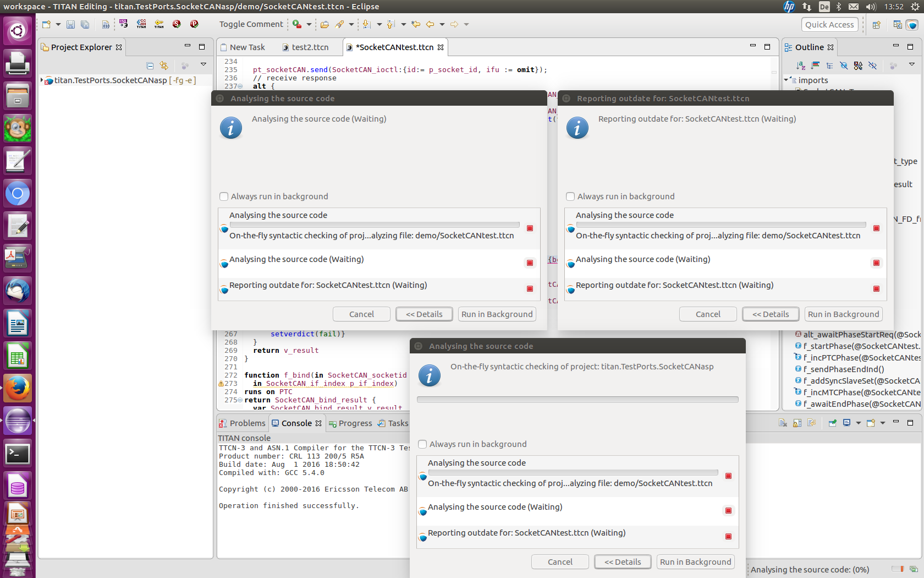Clear the console with the Clear Console icon

point(783,423)
